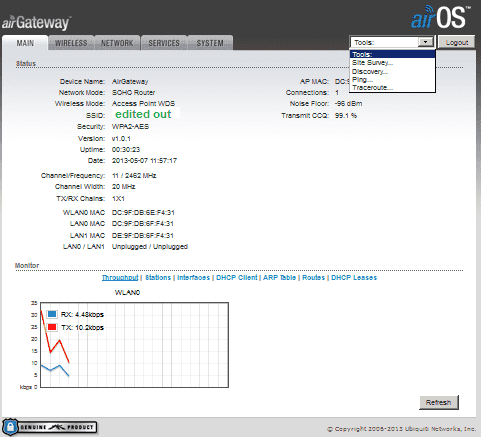Click the date value 2013-05-07 11:57:17

(x=144, y=161)
